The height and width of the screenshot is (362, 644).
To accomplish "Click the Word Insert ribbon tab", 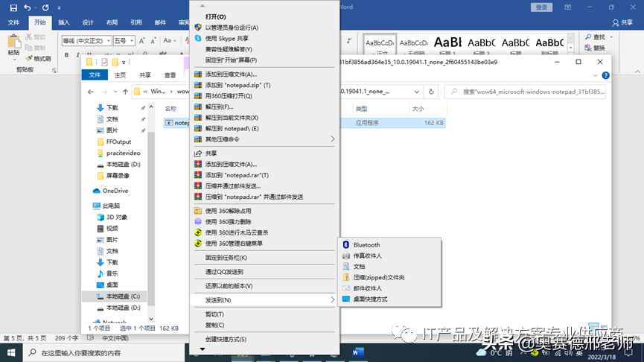I will click(64, 22).
